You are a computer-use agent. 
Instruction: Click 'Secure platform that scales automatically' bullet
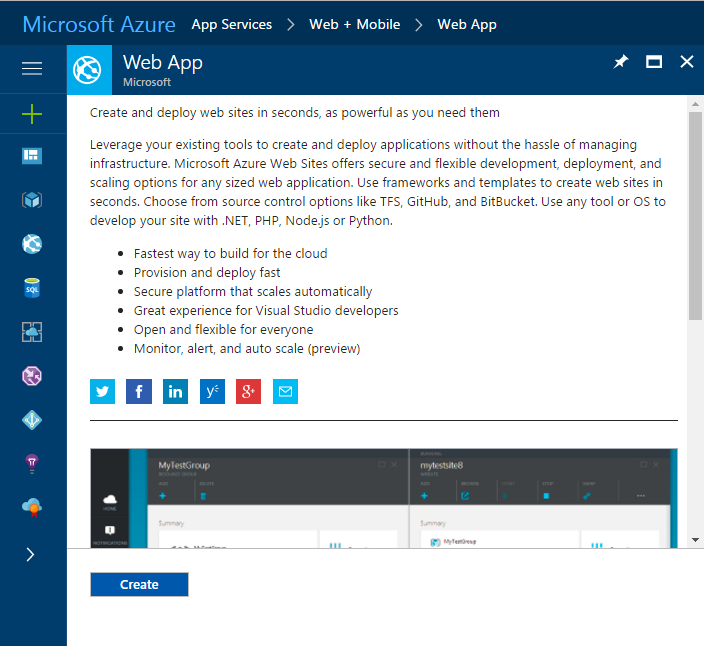click(x=253, y=292)
